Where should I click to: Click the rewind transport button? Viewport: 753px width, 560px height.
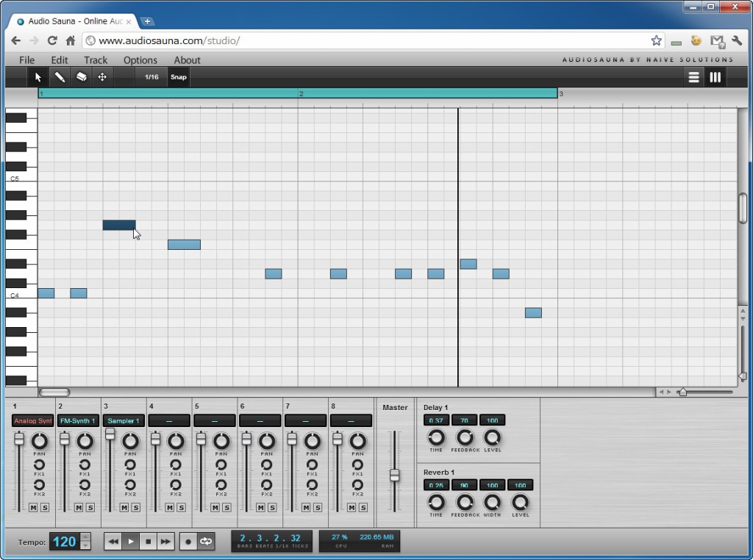pos(113,542)
